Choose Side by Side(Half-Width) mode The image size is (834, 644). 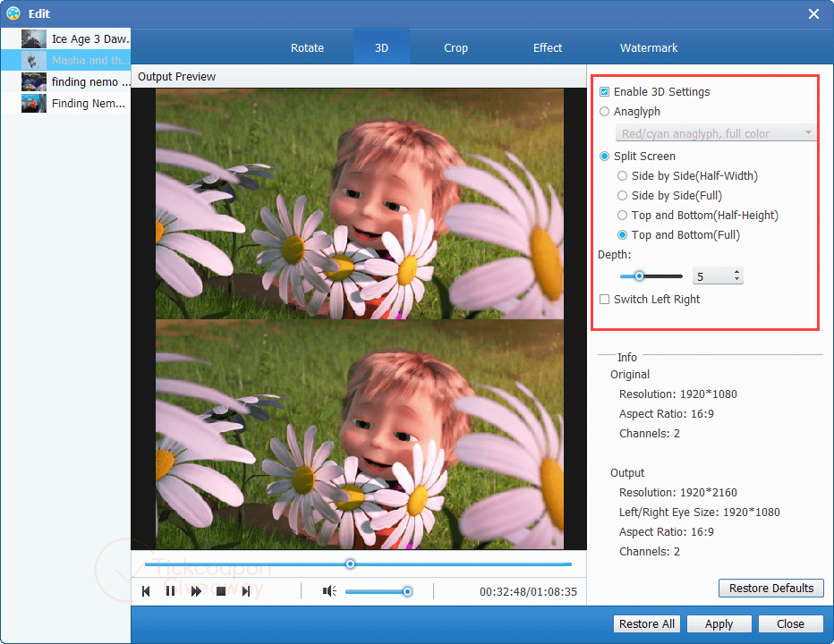(x=622, y=176)
